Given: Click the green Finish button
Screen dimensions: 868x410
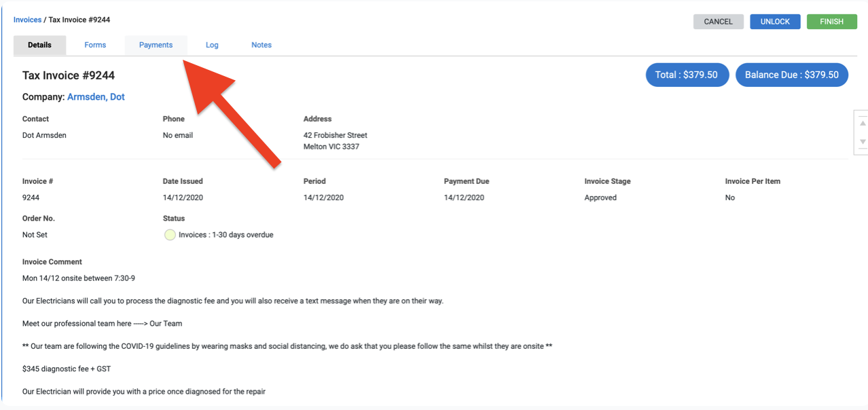Looking at the screenshot, I should 831,22.
